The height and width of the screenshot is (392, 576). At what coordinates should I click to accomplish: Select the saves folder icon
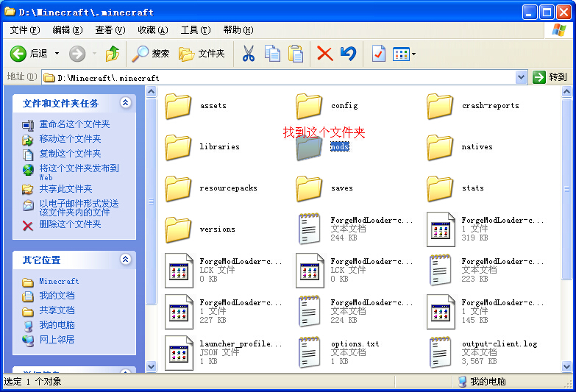pyautogui.click(x=309, y=188)
